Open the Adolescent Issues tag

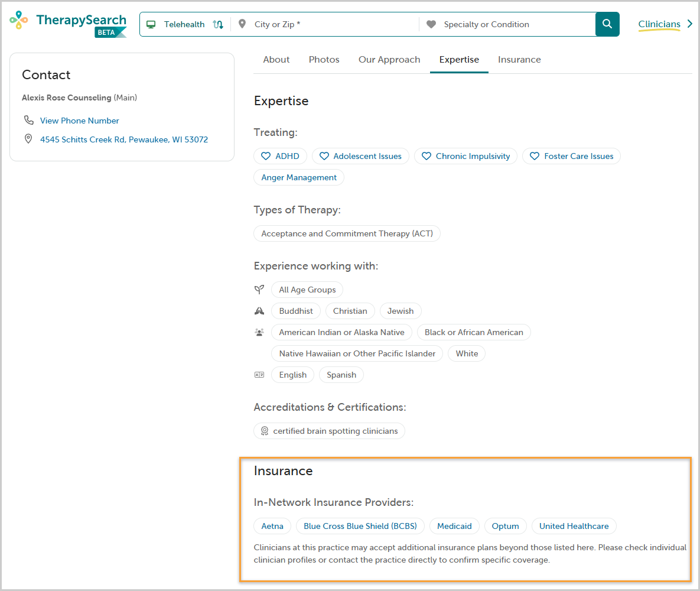(360, 156)
